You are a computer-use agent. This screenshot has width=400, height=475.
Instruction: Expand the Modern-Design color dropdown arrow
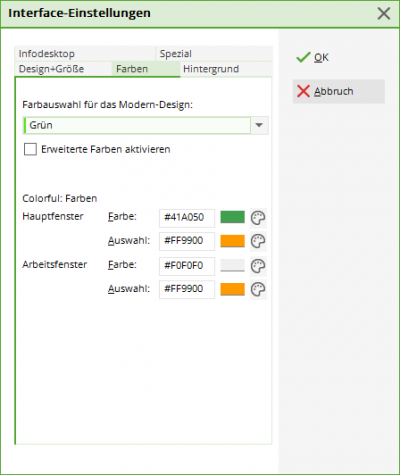click(259, 125)
